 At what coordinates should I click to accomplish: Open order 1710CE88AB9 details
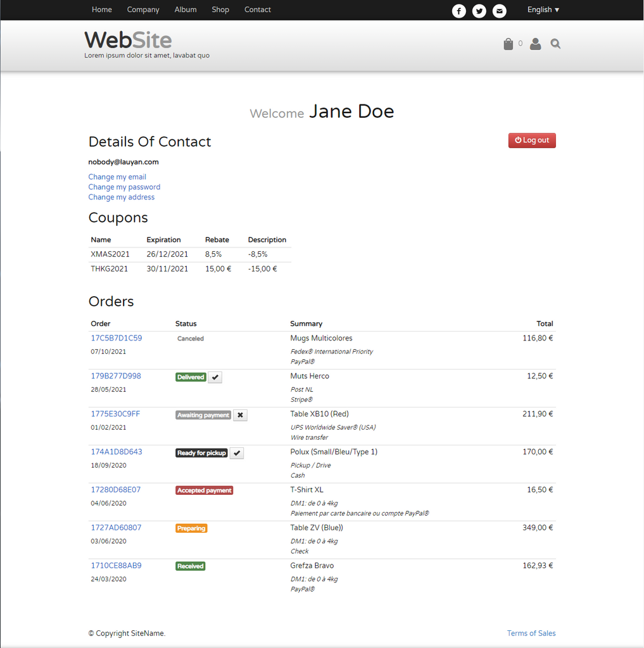(x=116, y=565)
